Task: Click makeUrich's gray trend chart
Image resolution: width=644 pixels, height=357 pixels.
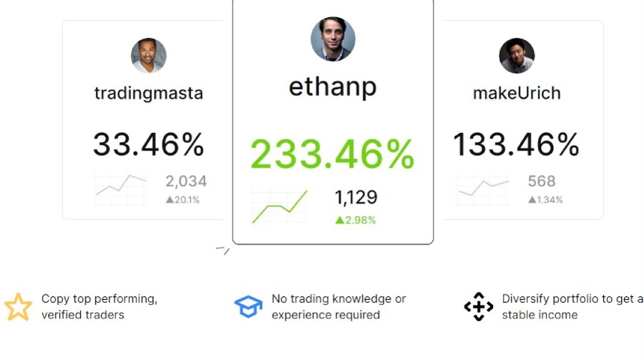Action: 483,187
